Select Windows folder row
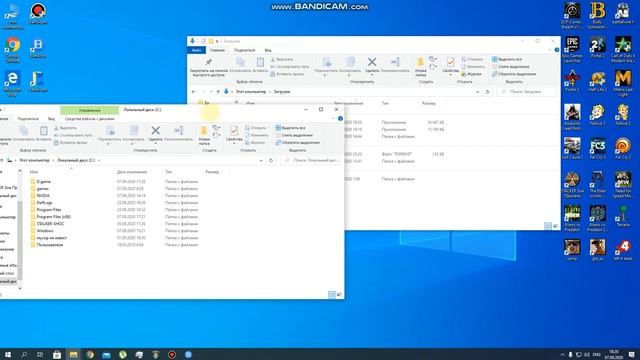The height and width of the screenshot is (360, 640). pos(114,231)
